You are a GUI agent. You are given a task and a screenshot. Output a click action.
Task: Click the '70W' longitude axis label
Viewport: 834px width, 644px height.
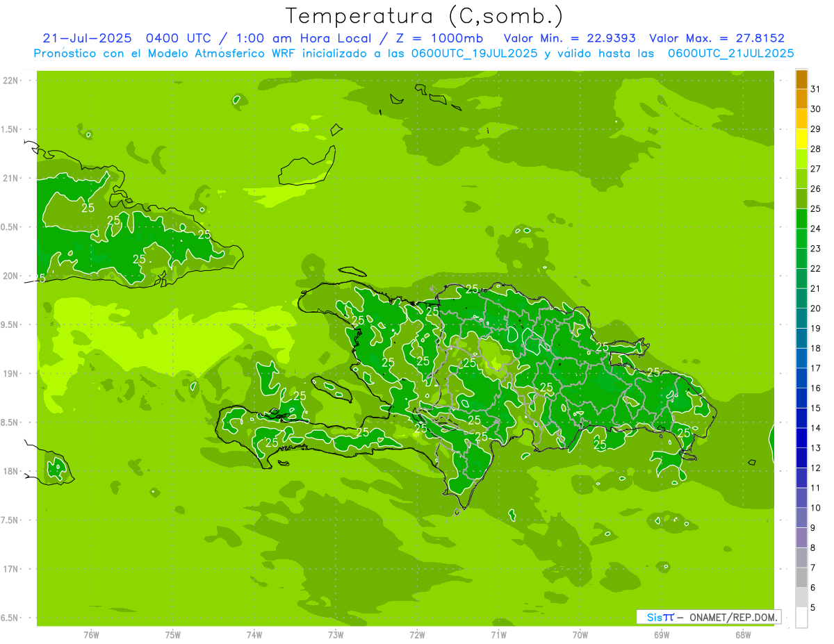click(580, 635)
